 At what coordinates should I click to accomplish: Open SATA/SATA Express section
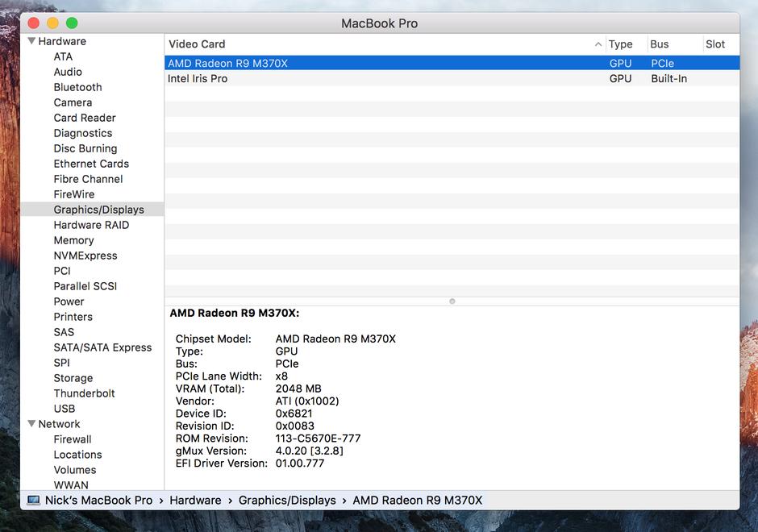[x=102, y=347]
